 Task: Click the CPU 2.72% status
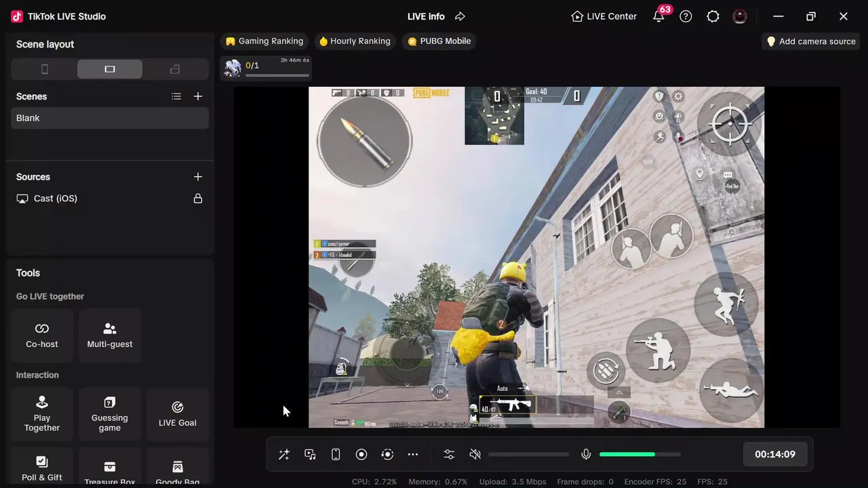374,482
